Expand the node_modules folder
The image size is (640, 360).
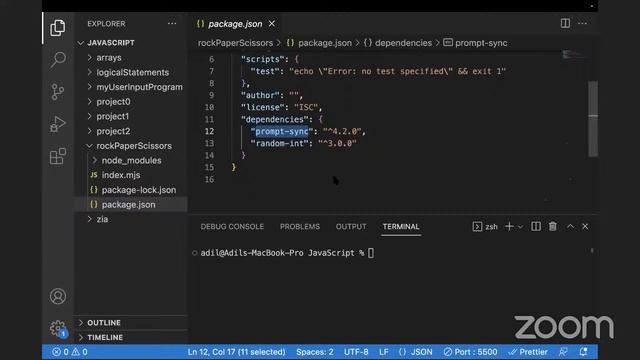(131, 160)
